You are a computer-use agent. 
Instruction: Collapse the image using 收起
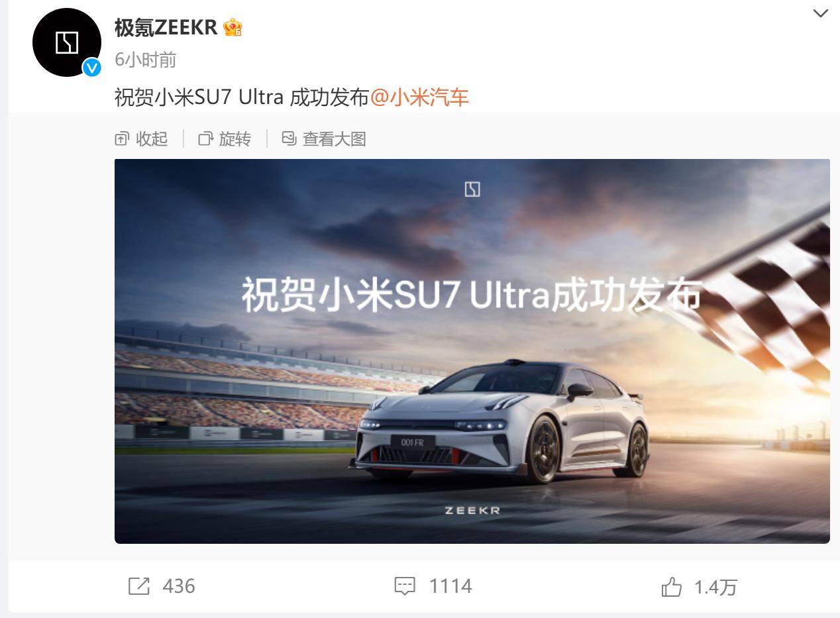coord(152,138)
